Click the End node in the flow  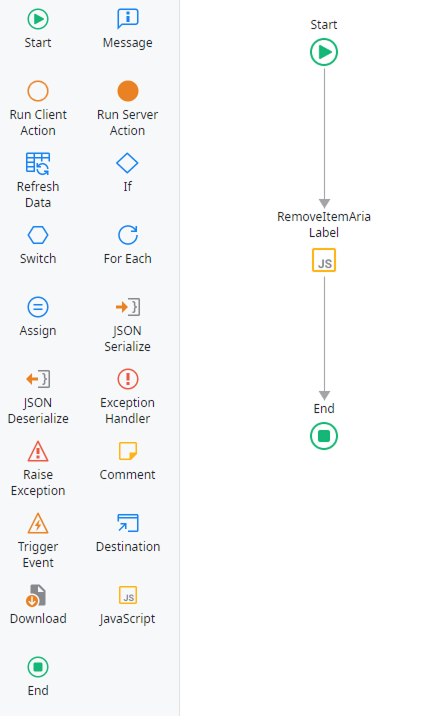(324, 436)
